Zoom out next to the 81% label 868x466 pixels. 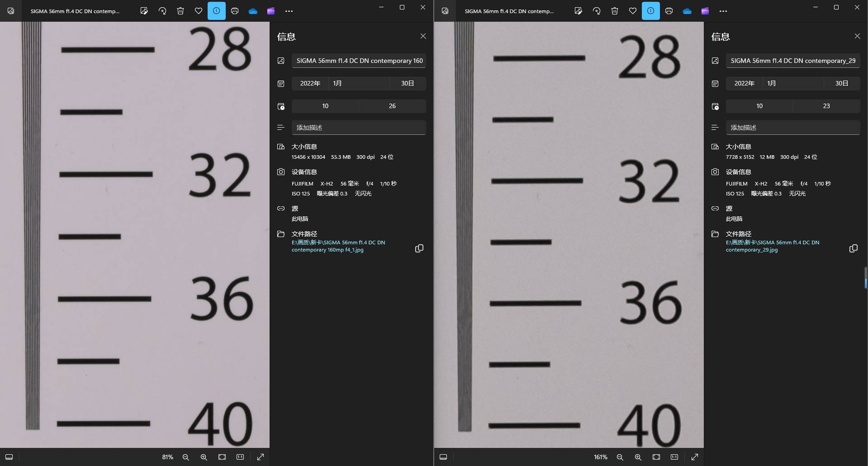[186, 457]
